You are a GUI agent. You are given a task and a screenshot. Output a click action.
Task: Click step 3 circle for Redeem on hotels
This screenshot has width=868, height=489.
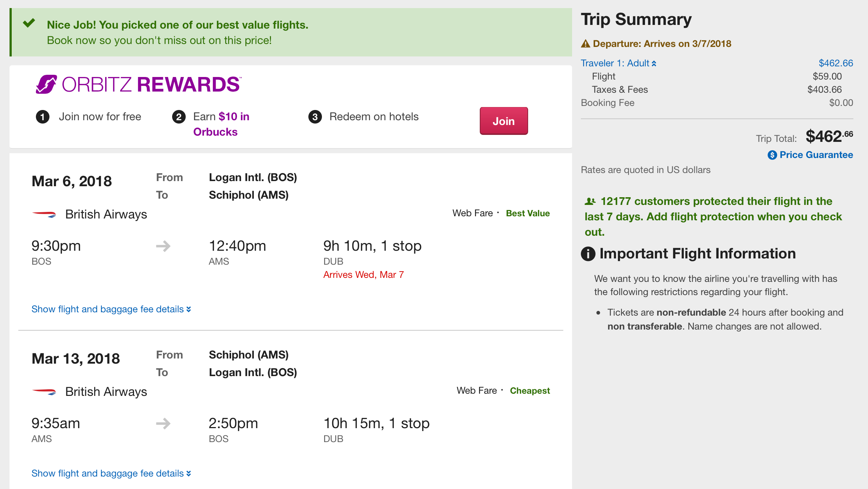(x=315, y=117)
